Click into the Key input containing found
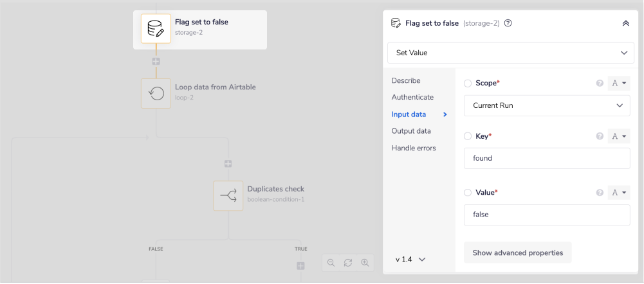644x284 pixels. pyautogui.click(x=547, y=158)
